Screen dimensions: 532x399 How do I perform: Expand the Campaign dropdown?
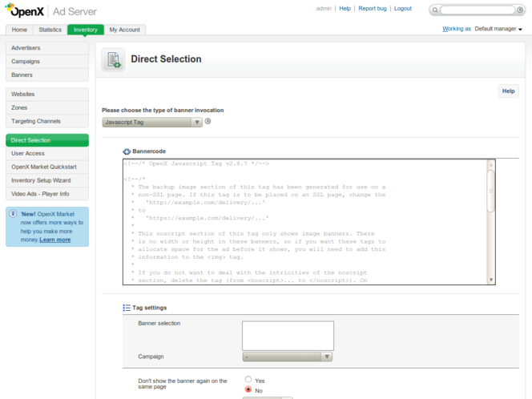[x=287, y=357]
